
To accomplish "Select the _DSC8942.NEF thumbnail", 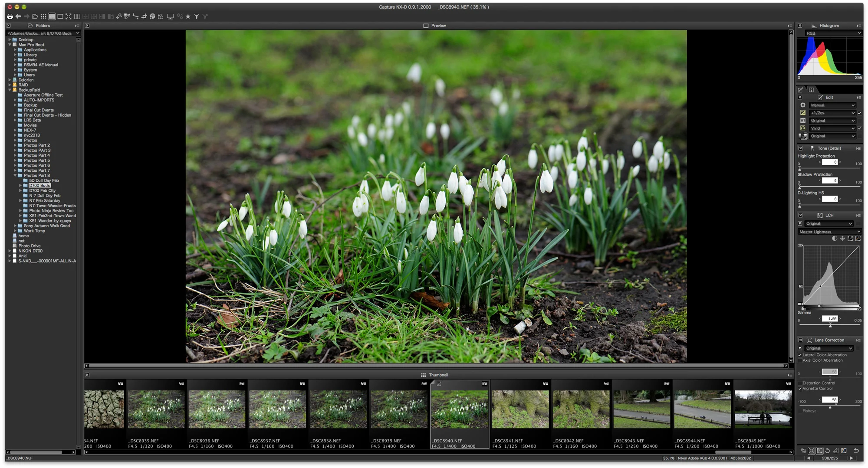I will 581,408.
